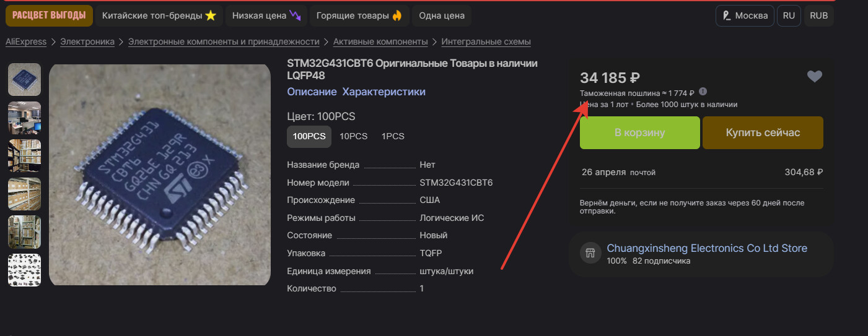Click model number value STM32G431CBT6
This screenshot has height=336, width=868.
(456, 183)
